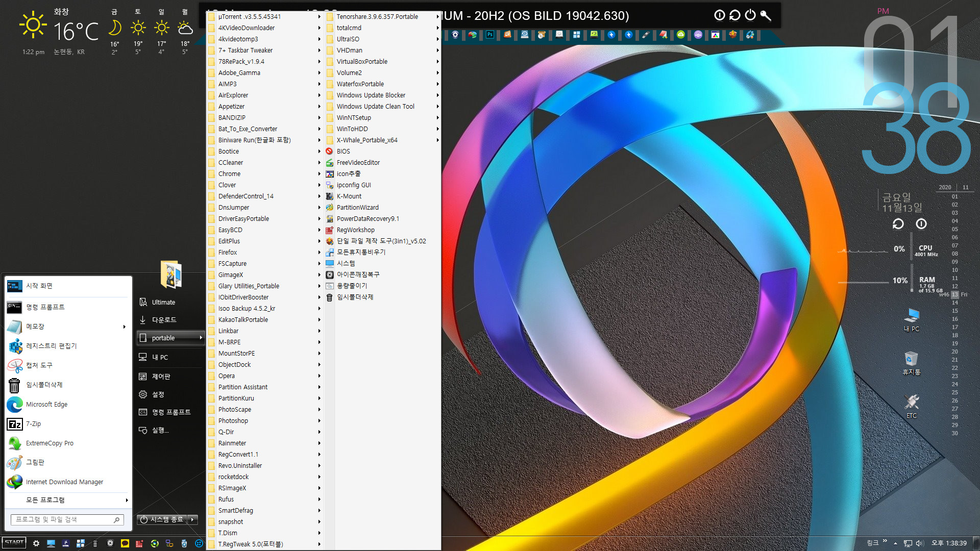The height and width of the screenshot is (551, 980).
Task: Open 제어판 from start menu
Action: pyautogui.click(x=170, y=377)
